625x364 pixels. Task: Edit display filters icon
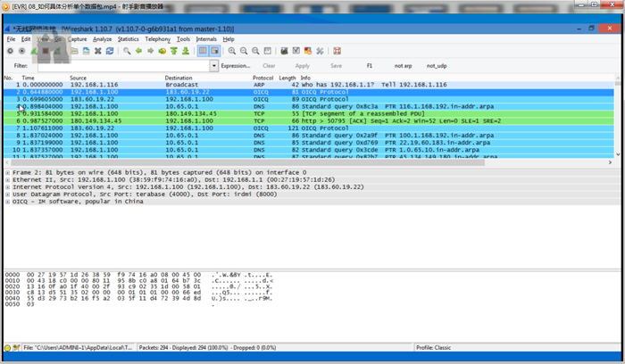click(x=296, y=51)
